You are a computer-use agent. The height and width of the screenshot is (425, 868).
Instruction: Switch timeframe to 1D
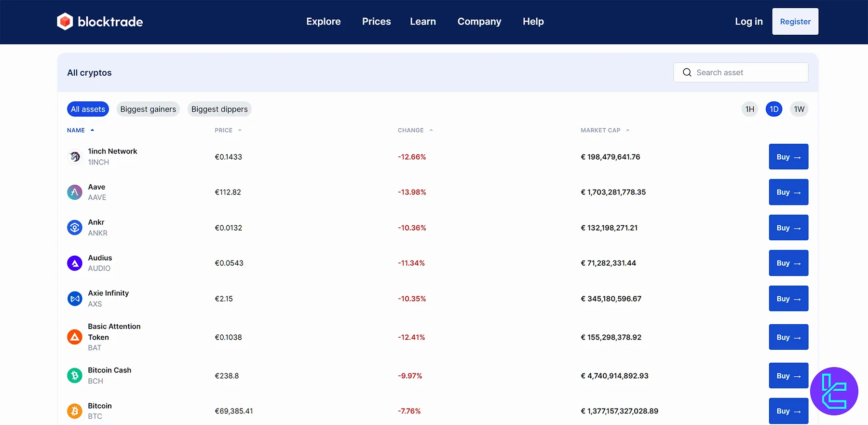[774, 109]
